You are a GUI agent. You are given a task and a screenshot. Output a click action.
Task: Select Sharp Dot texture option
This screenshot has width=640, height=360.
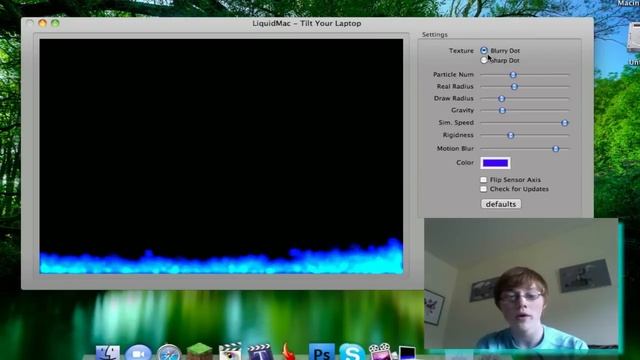(x=484, y=60)
